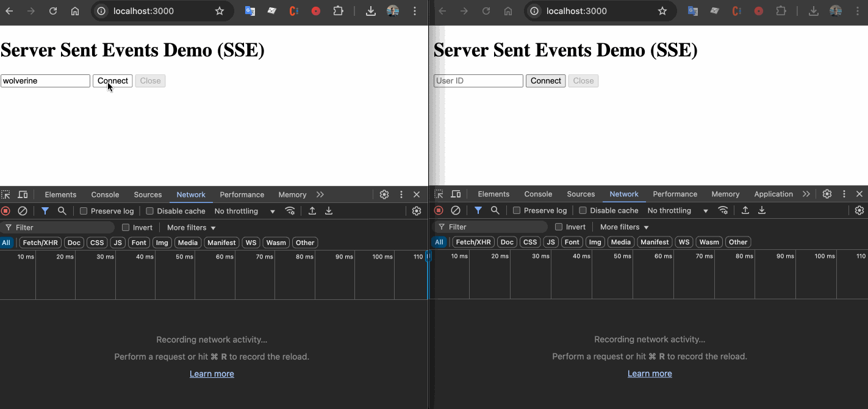The image size is (868, 409).
Task: Open the DevTools kebab menu in right panel
Action: click(x=844, y=194)
